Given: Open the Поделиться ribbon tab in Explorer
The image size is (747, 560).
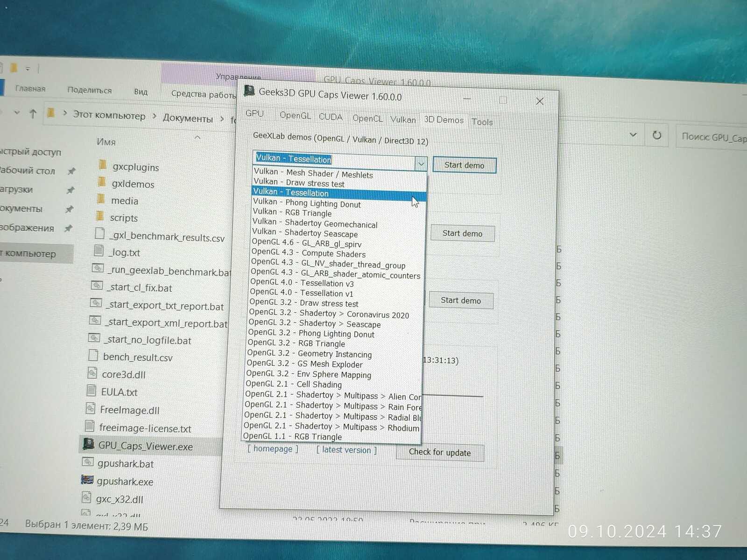Looking at the screenshot, I should click(x=90, y=90).
